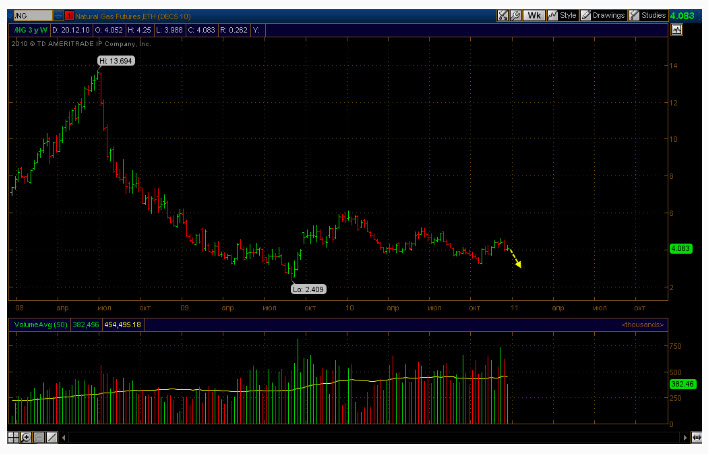
Task: Click the VolumeAvg (50) study label
Action: (40, 325)
